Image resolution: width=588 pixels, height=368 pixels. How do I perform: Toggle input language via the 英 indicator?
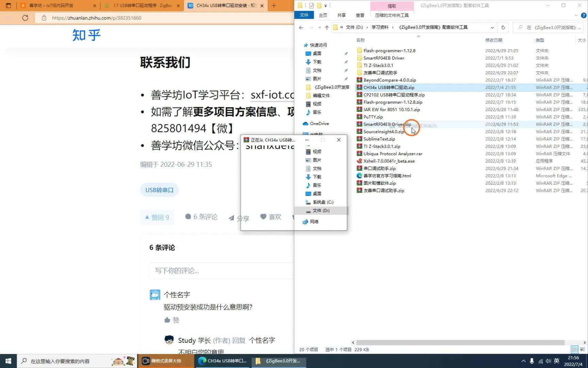click(x=557, y=361)
